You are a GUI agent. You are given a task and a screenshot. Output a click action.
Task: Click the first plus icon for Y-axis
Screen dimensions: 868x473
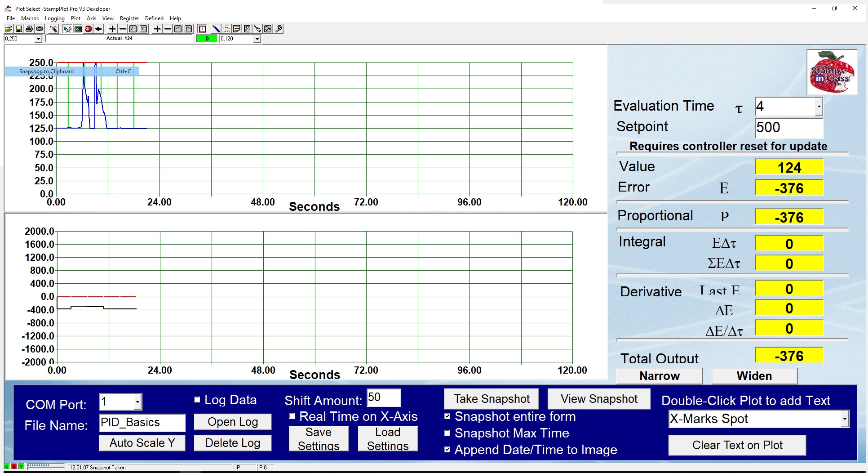point(112,29)
